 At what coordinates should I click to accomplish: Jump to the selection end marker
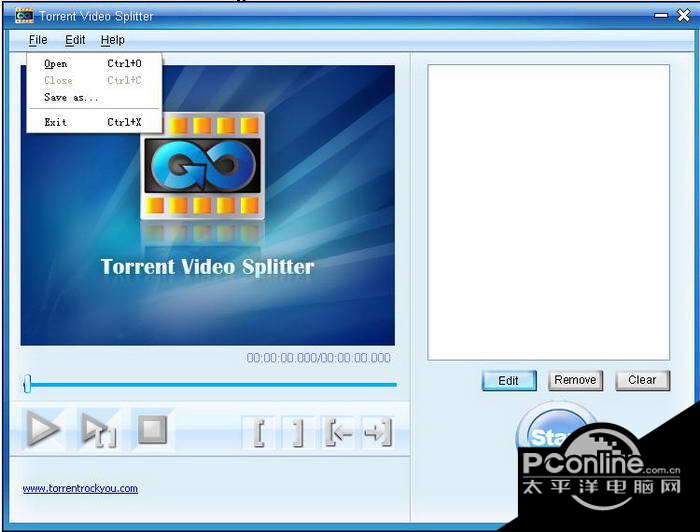(x=378, y=432)
